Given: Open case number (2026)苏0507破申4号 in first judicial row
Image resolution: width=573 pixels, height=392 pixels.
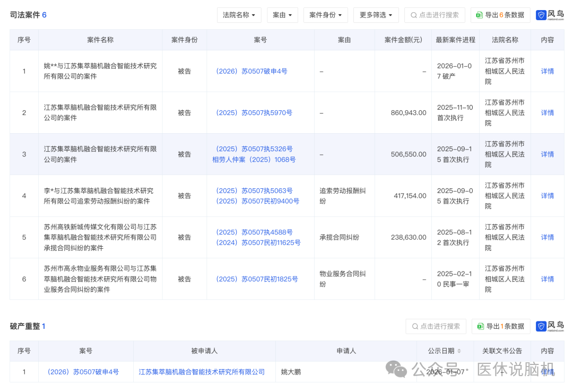Looking at the screenshot, I should click(250, 71).
